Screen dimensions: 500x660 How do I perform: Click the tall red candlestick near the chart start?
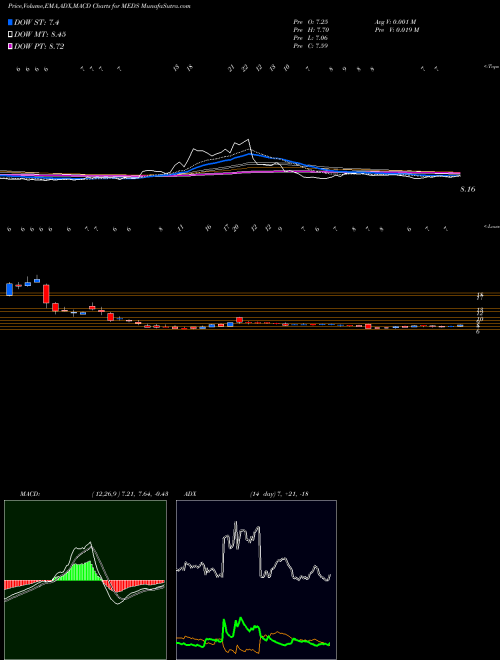(x=46, y=294)
